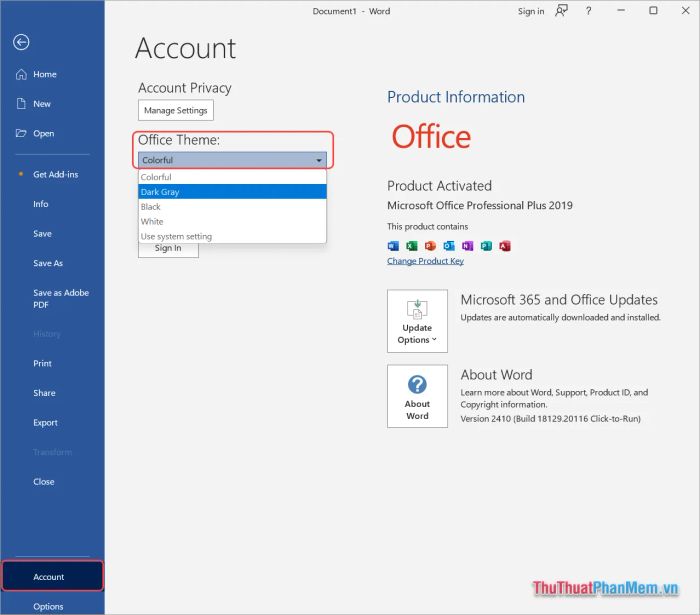The width and height of the screenshot is (700, 615).
Task: Pick the Black theme option
Action: 232,207
